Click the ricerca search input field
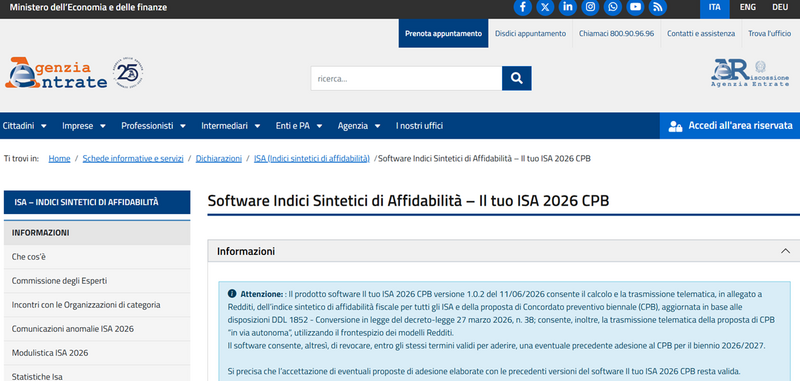The width and height of the screenshot is (800, 381). point(406,79)
